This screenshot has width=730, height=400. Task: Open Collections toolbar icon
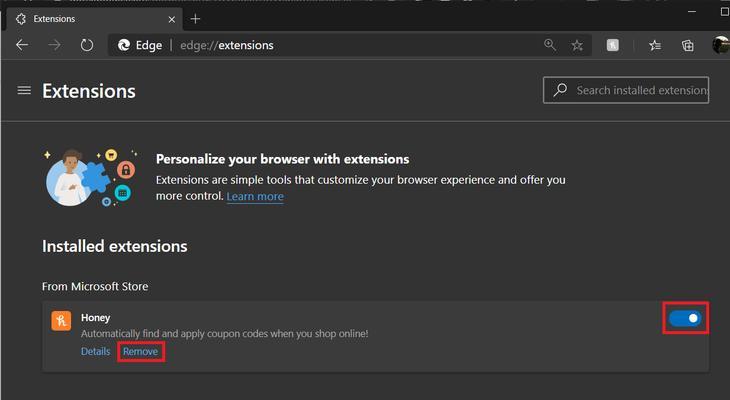click(688, 45)
